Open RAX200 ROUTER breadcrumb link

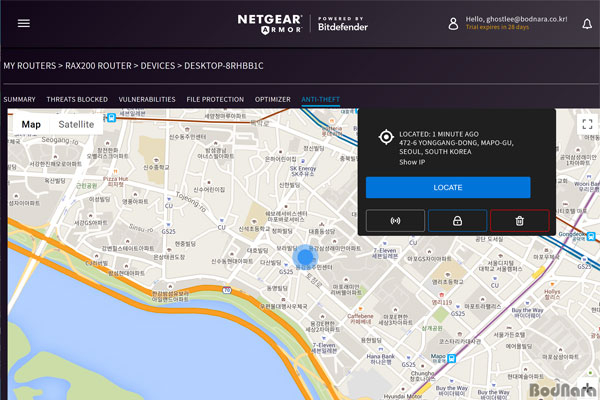[98, 66]
